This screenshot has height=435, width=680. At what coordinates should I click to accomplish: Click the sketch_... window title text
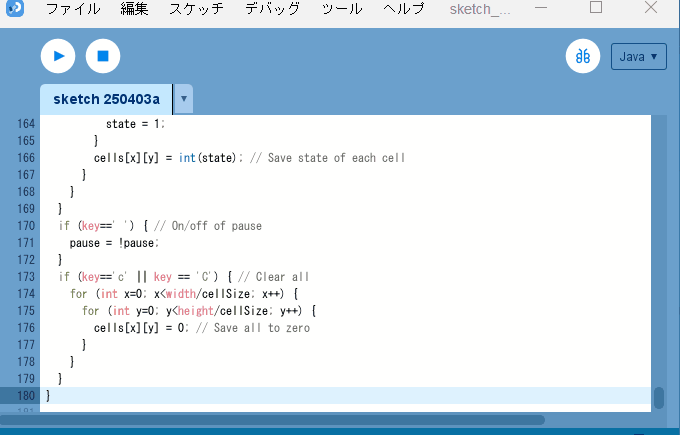click(x=480, y=9)
